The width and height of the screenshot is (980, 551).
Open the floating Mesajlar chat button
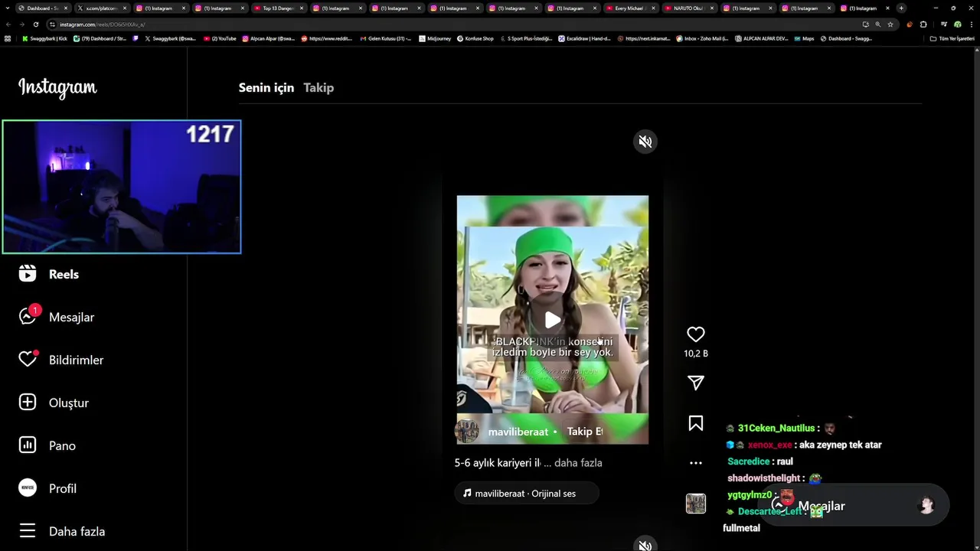854,506
